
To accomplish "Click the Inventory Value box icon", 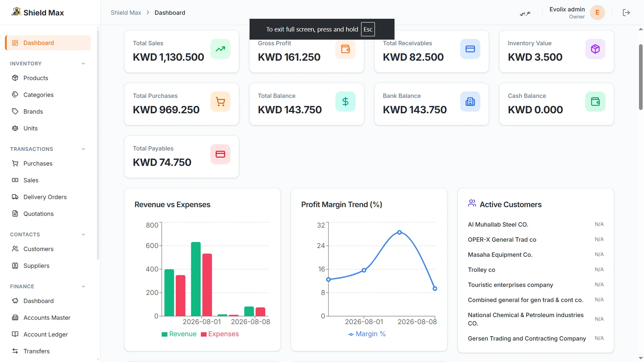I will click(595, 49).
